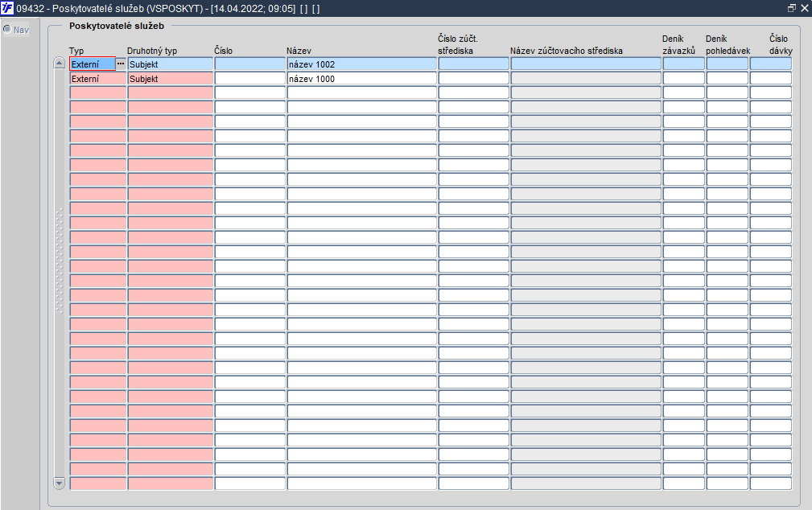Click Číslo field in the název 1002 row
Screen dimensions: 812x510
[250, 64]
